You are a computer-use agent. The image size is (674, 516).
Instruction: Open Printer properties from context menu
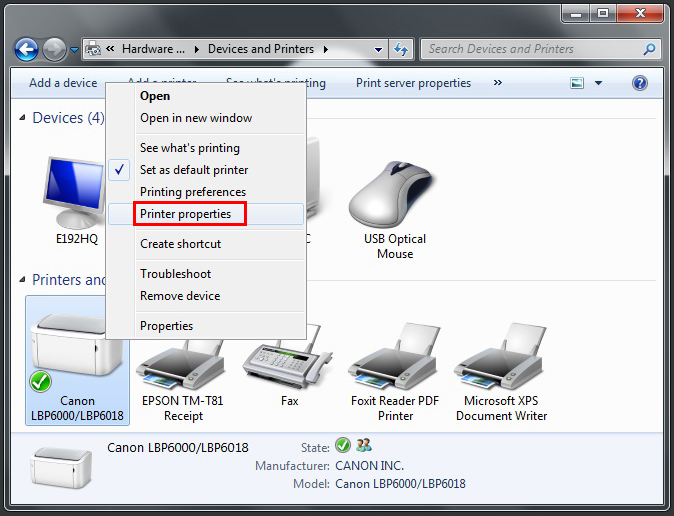[206, 214]
